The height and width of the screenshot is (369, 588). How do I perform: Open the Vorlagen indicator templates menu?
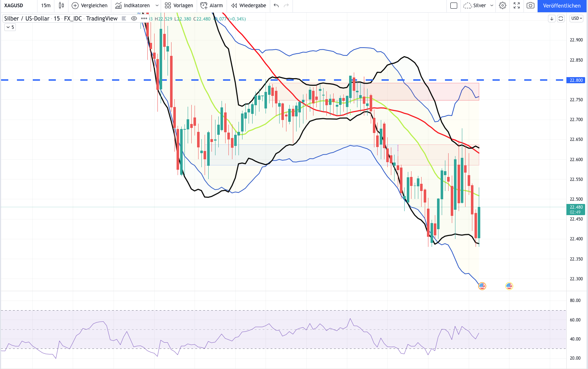pyautogui.click(x=179, y=5)
